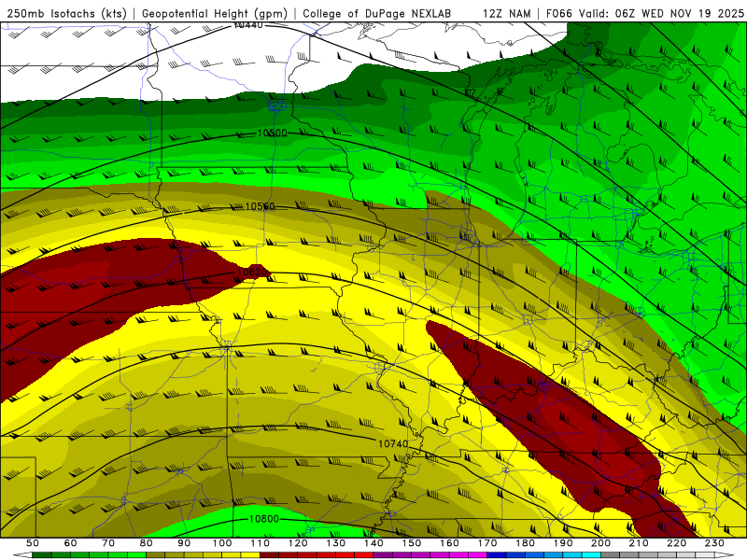Click the colorbar scale label 180
The width and height of the screenshot is (747, 560).
(x=525, y=543)
